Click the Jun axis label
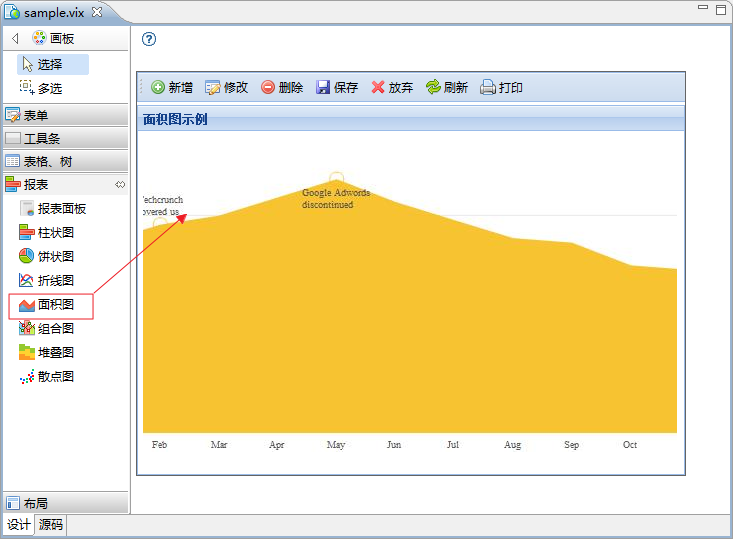This screenshot has width=733, height=539. 394,445
